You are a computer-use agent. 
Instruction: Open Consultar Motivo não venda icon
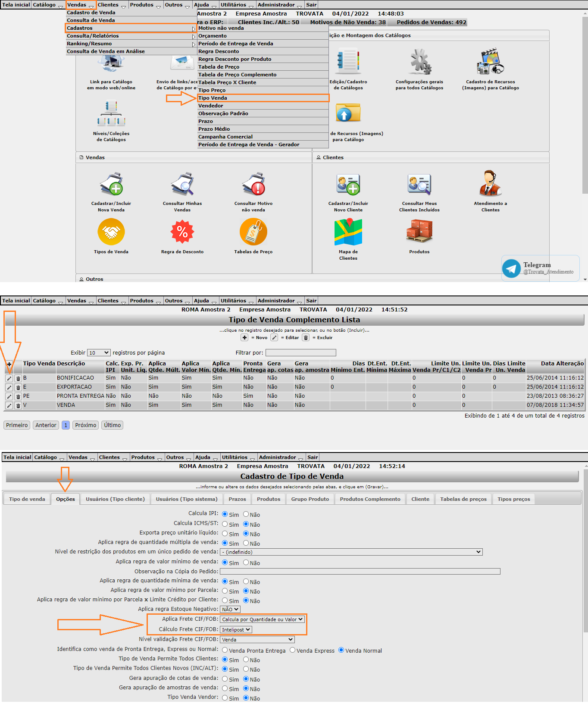(253, 184)
